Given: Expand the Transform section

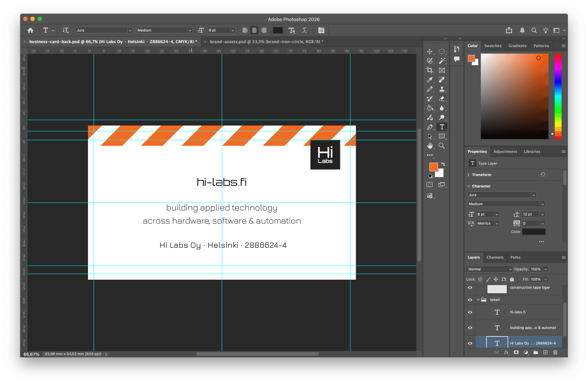Looking at the screenshot, I should (x=468, y=175).
